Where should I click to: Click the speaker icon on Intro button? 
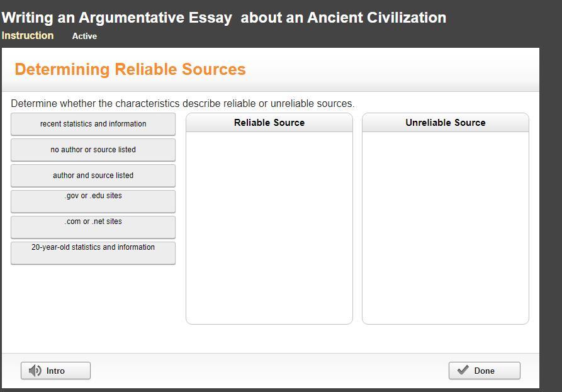click(35, 371)
